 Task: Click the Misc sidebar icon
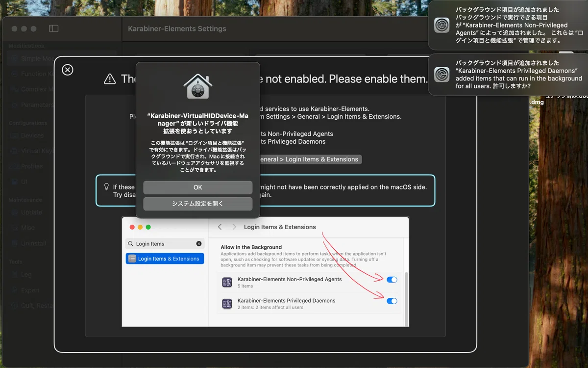14,228
